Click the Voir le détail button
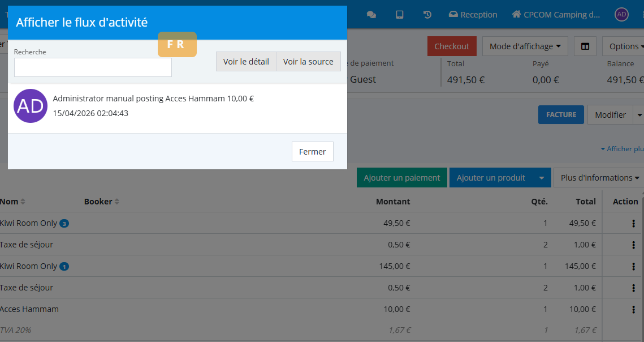Image resolution: width=644 pixels, height=342 pixels. coord(246,62)
